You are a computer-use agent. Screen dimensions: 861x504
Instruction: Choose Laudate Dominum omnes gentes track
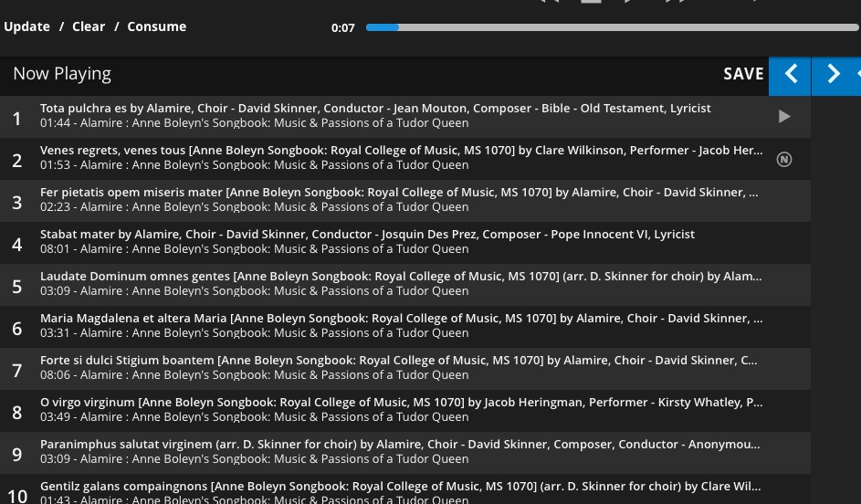[405, 284]
